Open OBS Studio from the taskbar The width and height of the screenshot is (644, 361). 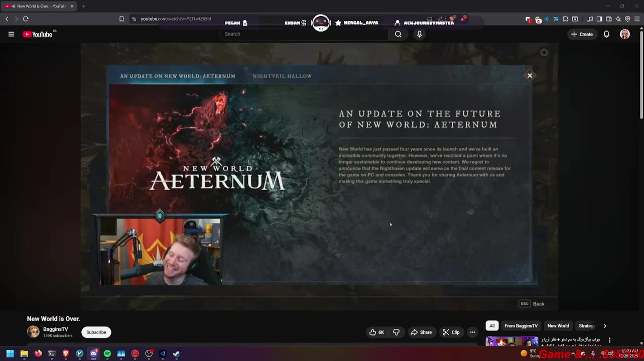pyautogui.click(x=149, y=353)
